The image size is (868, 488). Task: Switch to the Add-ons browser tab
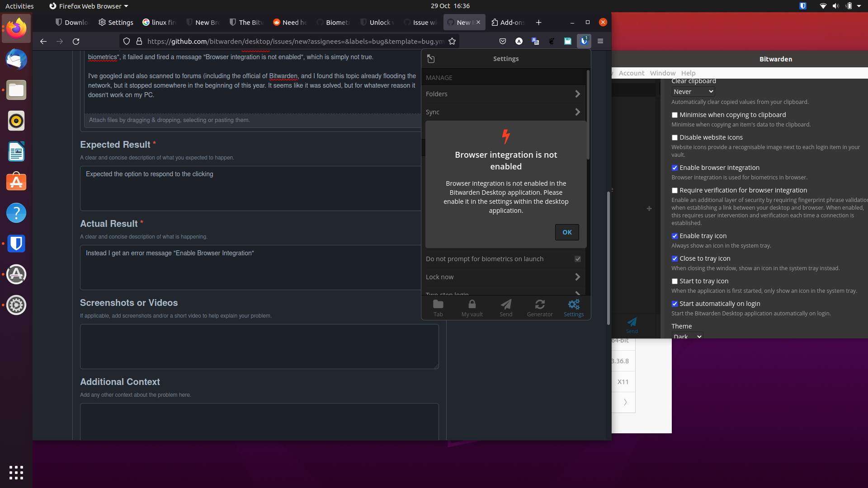click(508, 22)
